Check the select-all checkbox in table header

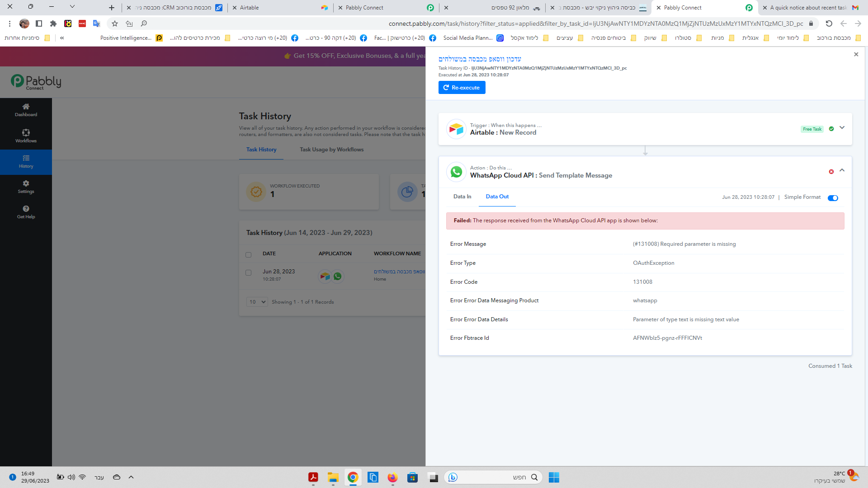coord(248,255)
